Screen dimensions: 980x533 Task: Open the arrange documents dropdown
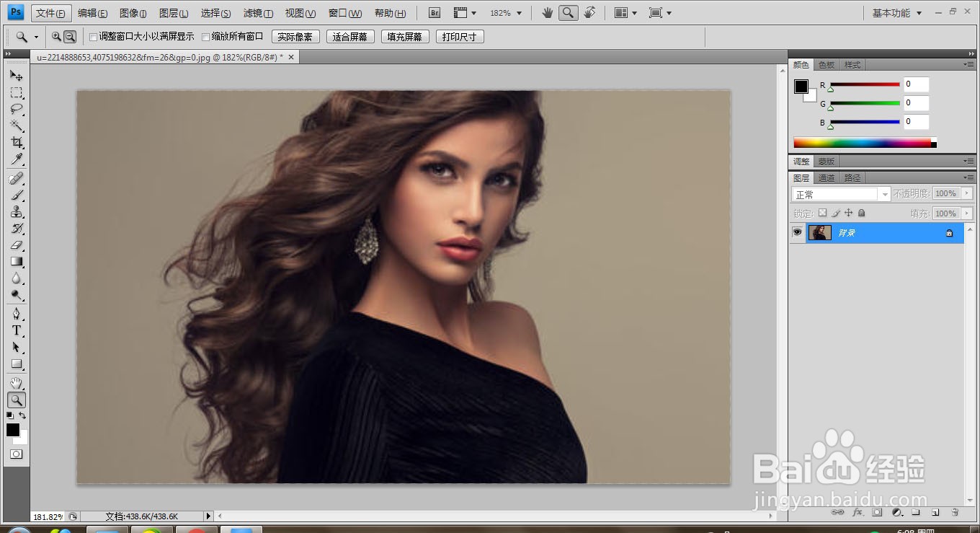pyautogui.click(x=625, y=13)
